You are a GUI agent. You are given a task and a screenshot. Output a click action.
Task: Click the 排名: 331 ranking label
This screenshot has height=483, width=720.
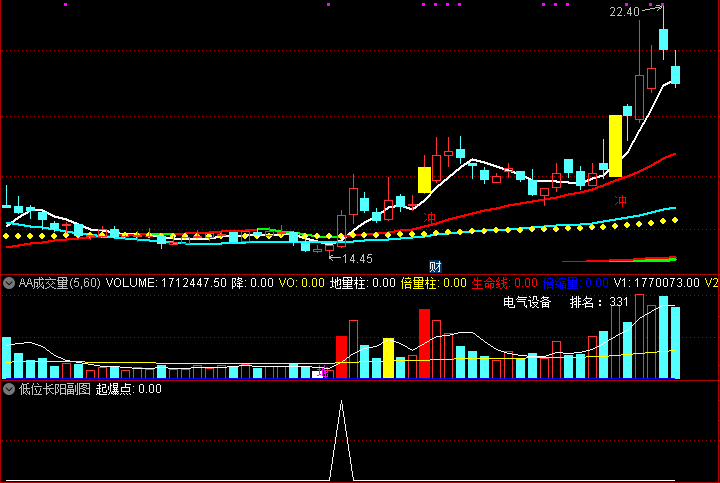tap(599, 302)
